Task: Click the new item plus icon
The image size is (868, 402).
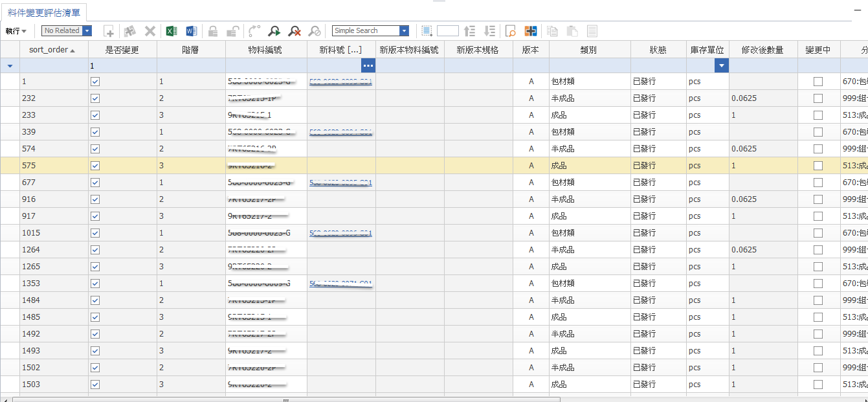Action: click(109, 31)
